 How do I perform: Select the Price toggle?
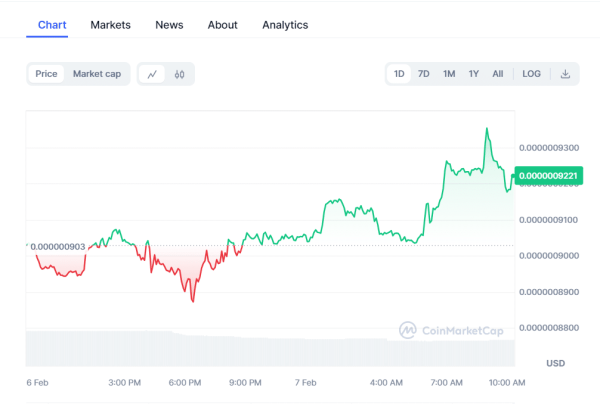click(x=46, y=74)
